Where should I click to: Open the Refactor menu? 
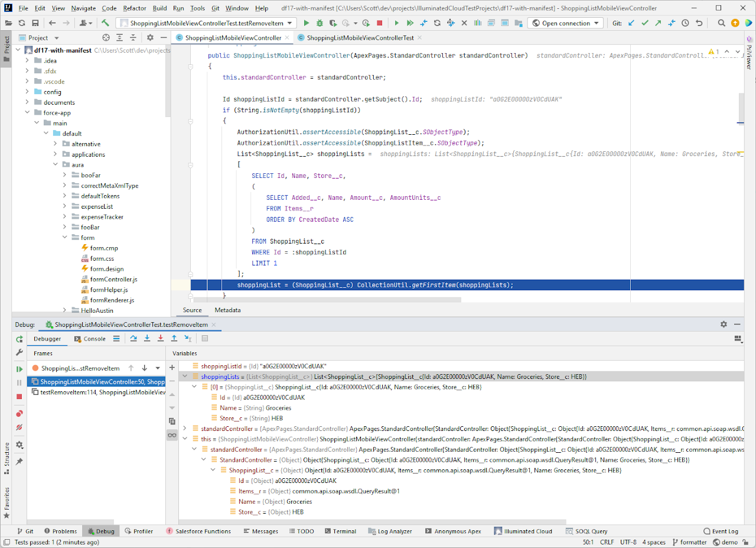click(x=134, y=8)
